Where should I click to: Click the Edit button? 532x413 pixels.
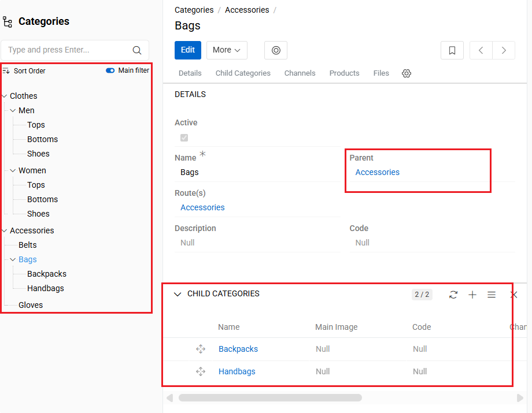188,50
